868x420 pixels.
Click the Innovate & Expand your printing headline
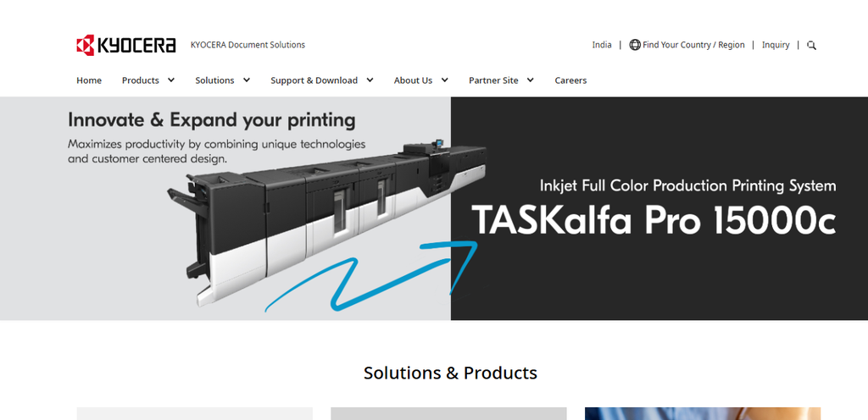[x=211, y=120]
